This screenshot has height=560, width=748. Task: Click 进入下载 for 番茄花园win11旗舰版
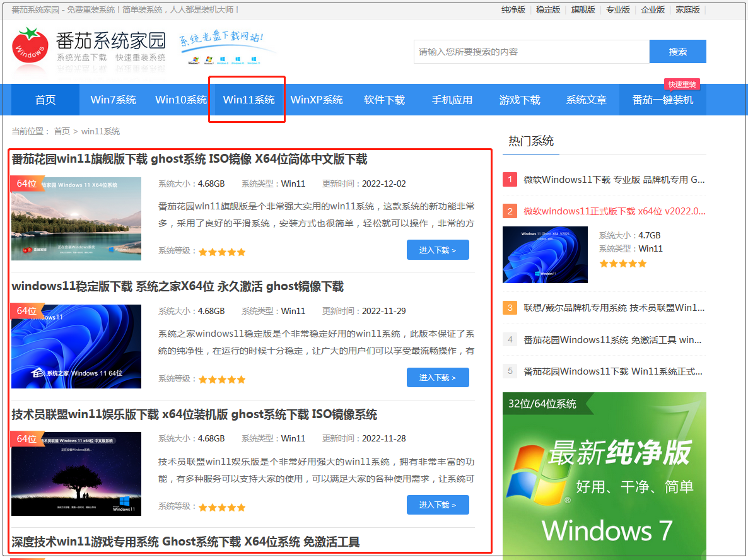tap(438, 250)
